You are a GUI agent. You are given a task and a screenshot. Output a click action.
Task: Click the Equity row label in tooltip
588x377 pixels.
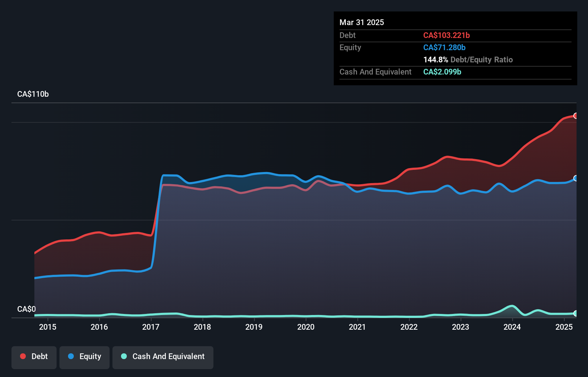(x=350, y=47)
